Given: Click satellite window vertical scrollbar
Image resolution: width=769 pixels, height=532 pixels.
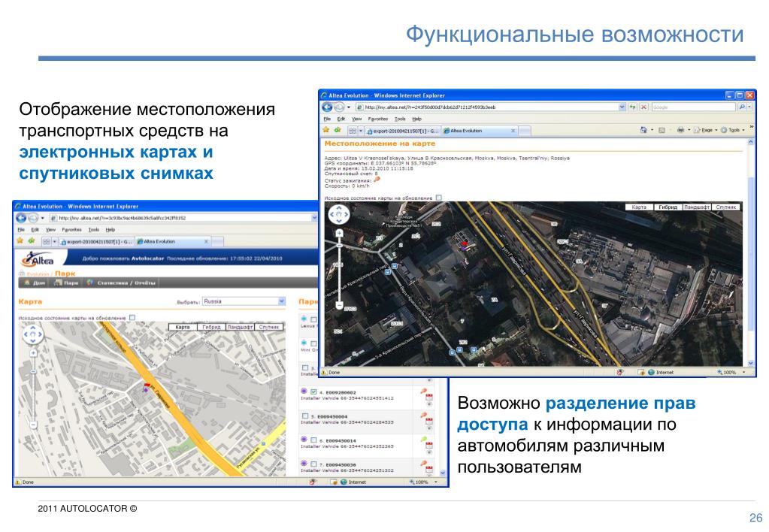Looking at the screenshot, I should click(750, 252).
